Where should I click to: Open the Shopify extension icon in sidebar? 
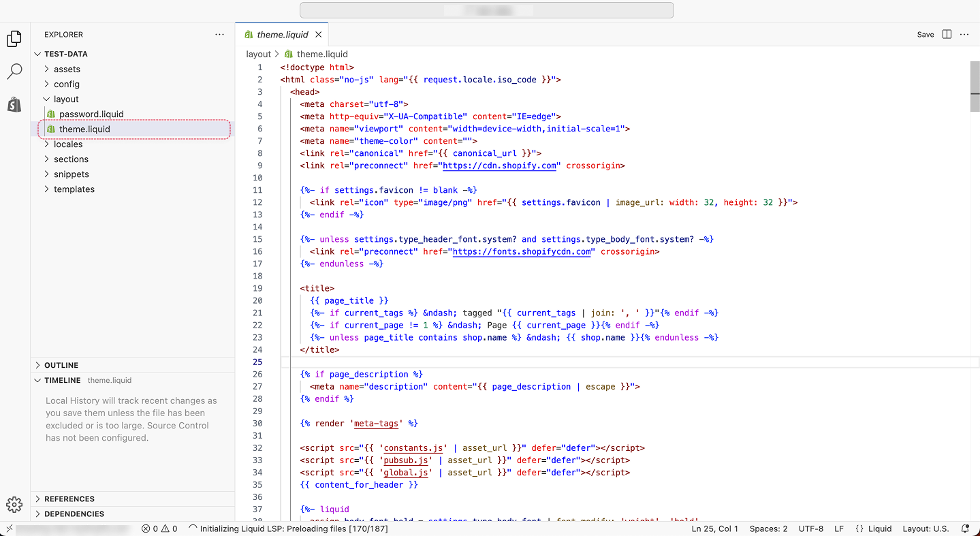pos(14,104)
